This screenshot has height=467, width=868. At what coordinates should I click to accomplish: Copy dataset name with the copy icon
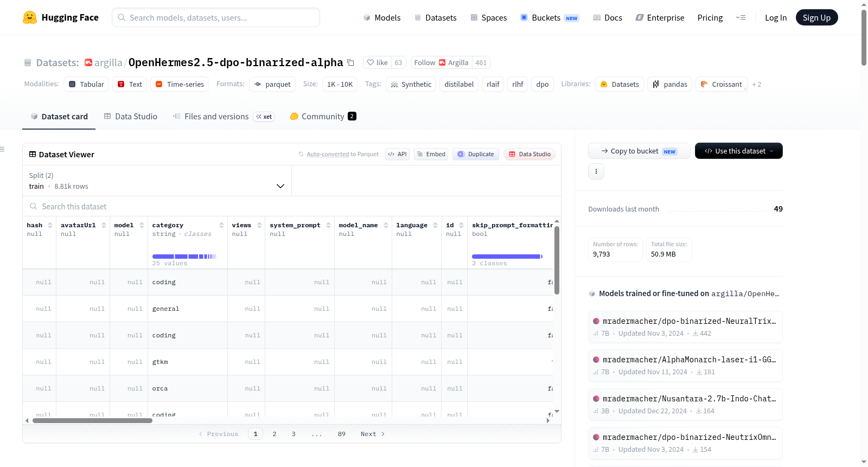pos(350,63)
